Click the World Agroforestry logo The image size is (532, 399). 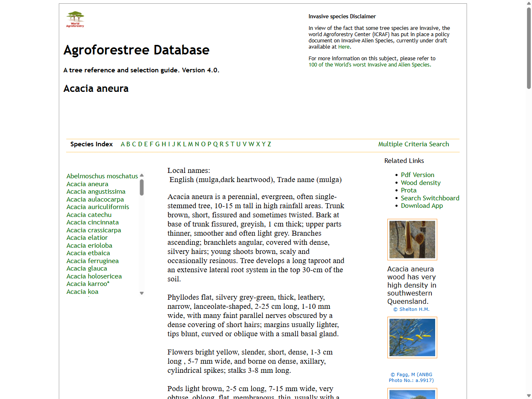coord(75,20)
